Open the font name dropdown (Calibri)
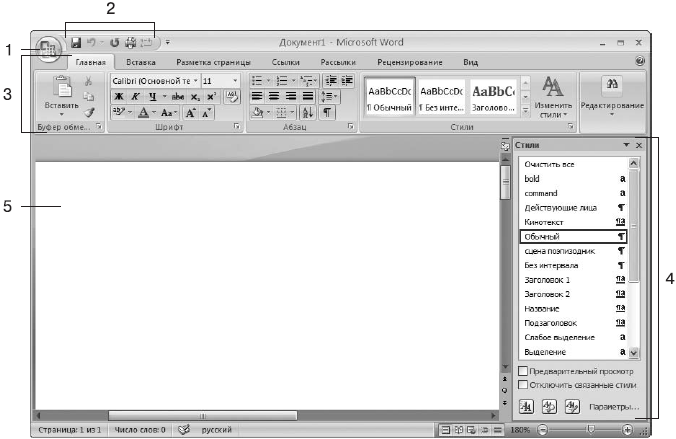Screen dimensions: 676x439 pyautogui.click(x=196, y=80)
